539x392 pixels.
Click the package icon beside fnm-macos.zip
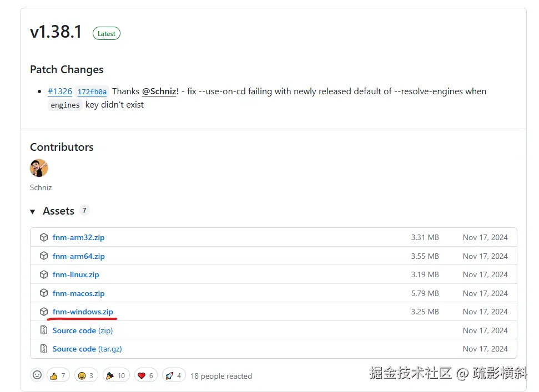click(x=44, y=293)
